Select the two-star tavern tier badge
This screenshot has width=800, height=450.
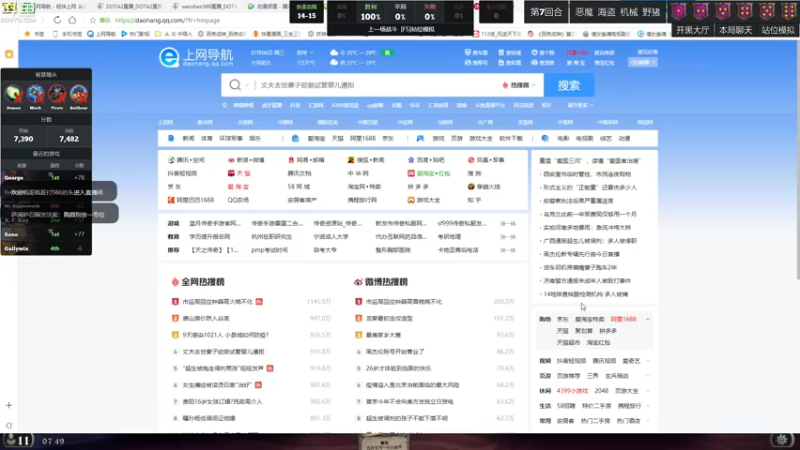701,11
